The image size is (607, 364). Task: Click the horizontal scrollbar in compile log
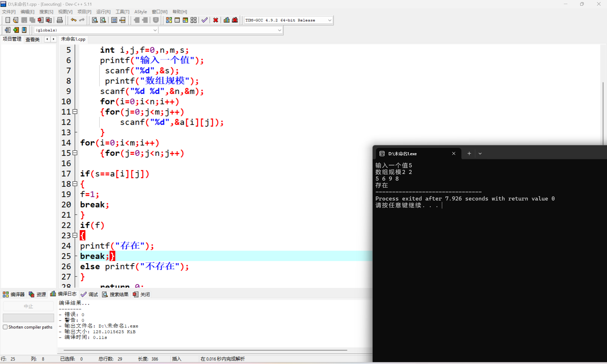coord(205,350)
